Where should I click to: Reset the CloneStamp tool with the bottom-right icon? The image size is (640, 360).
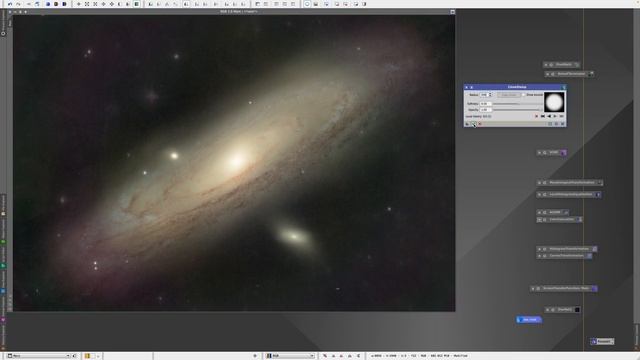(562, 124)
